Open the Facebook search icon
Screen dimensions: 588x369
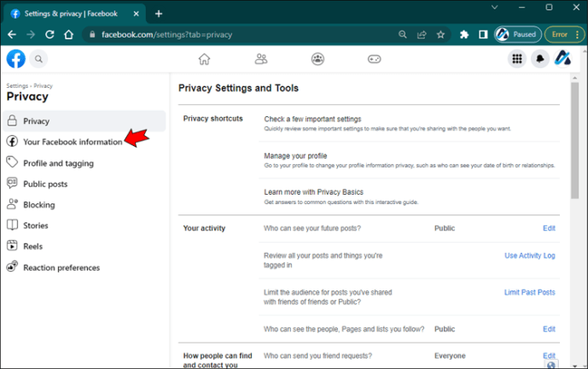click(x=38, y=59)
